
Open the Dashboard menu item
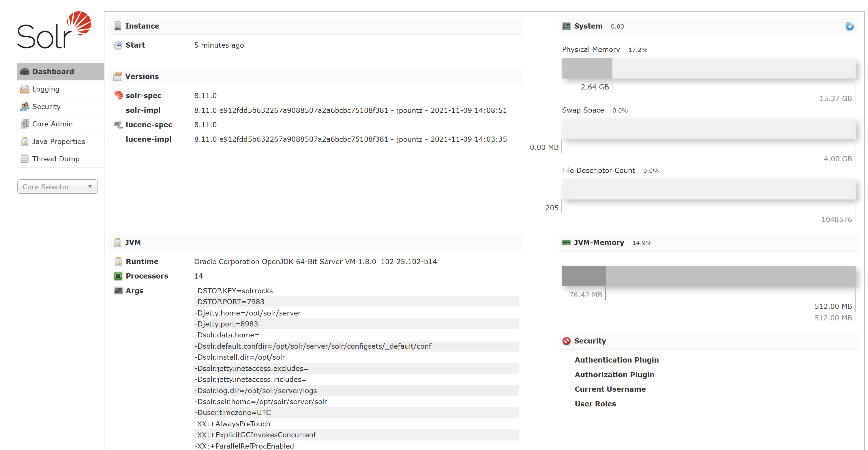(x=60, y=72)
